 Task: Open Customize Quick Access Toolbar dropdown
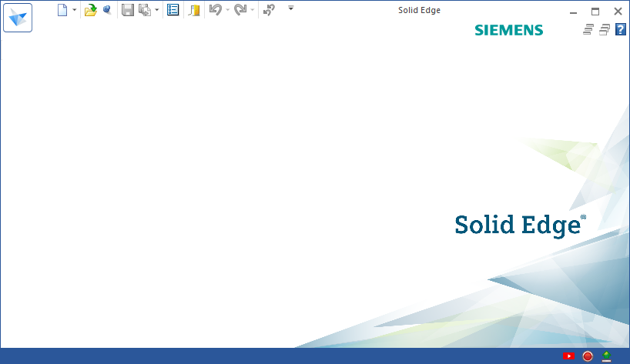[x=291, y=8]
